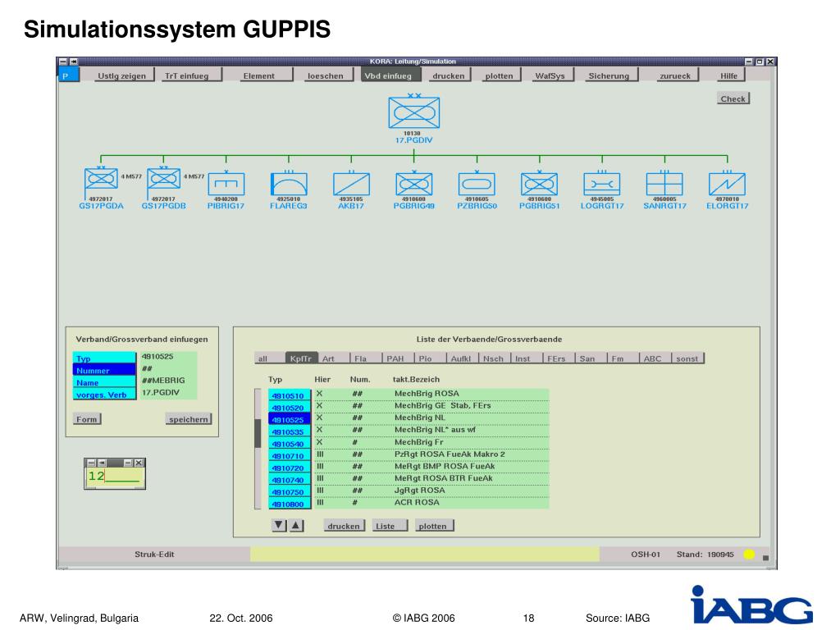
Task: Switch to the FErs filter tab
Action: point(559,358)
